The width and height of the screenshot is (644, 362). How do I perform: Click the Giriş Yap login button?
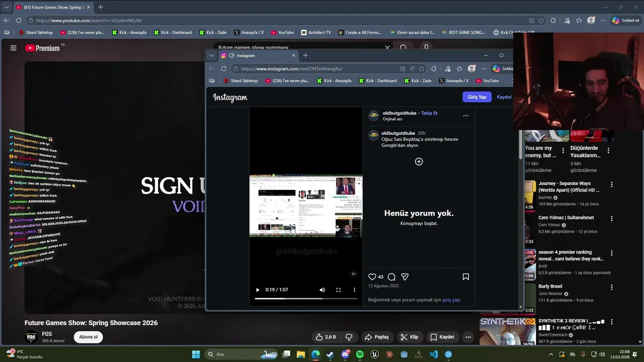pyautogui.click(x=477, y=97)
